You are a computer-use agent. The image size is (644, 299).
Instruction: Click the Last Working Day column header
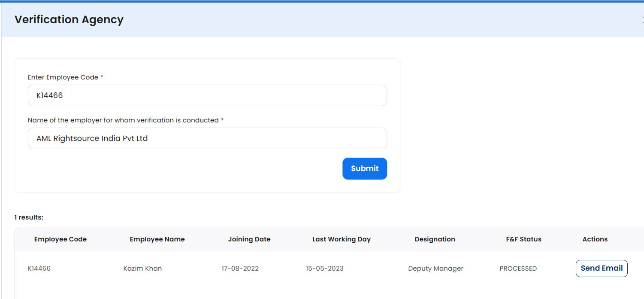[x=341, y=239]
